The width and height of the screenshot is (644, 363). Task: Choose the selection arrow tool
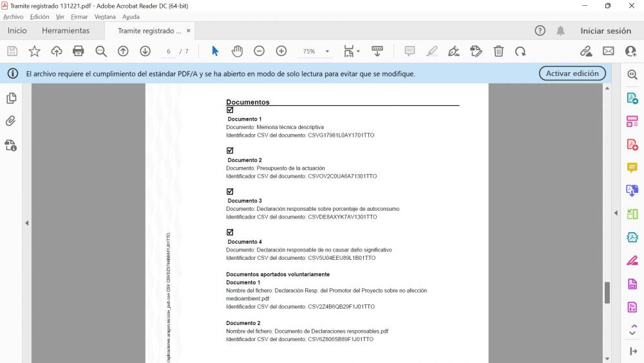click(215, 51)
